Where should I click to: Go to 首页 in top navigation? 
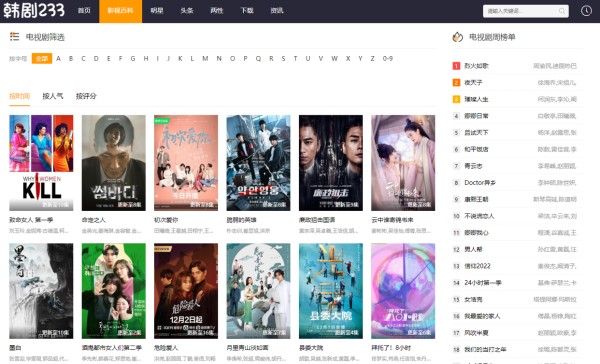coord(84,11)
